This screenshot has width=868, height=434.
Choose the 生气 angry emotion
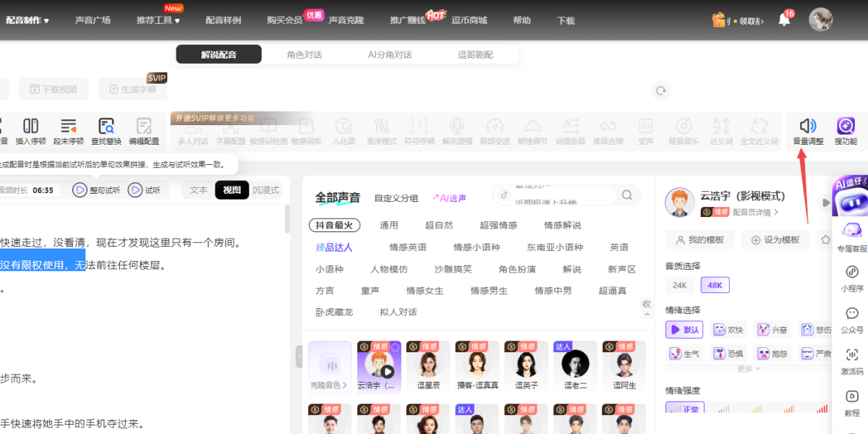tap(684, 354)
